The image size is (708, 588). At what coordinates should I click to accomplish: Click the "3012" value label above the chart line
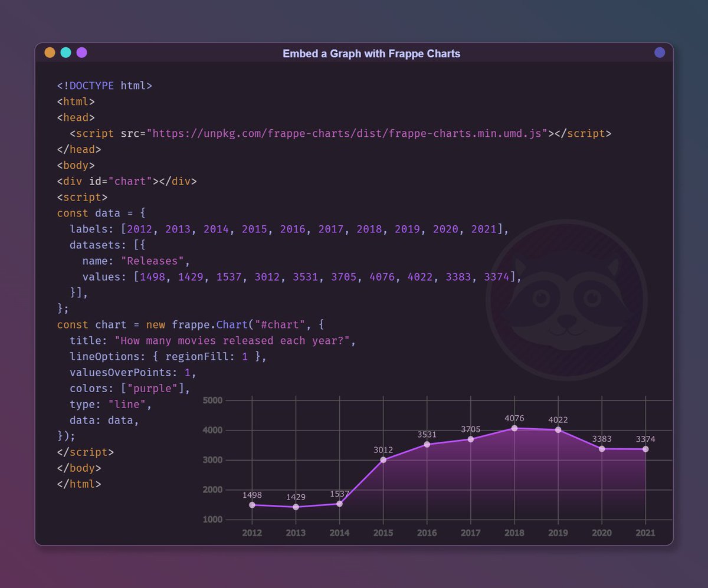click(383, 450)
